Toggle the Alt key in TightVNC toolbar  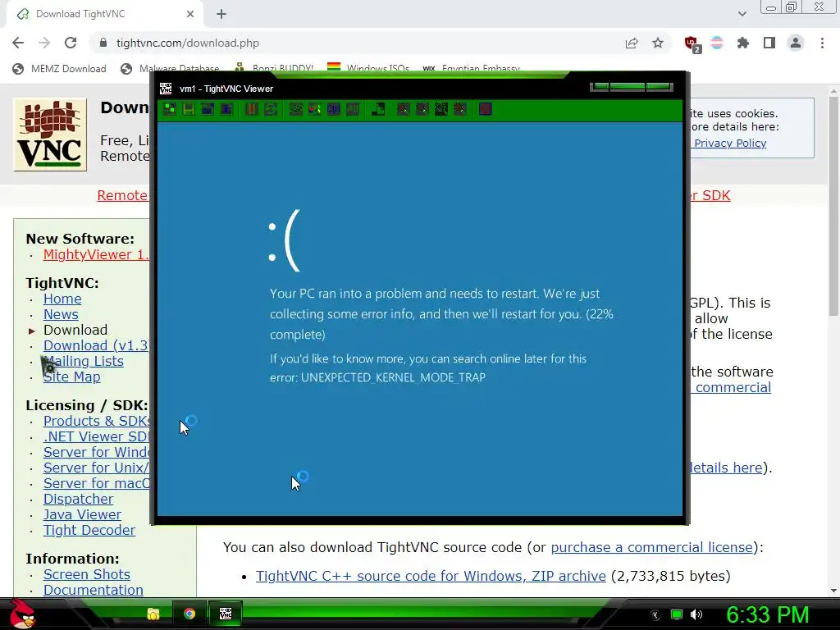(x=353, y=109)
